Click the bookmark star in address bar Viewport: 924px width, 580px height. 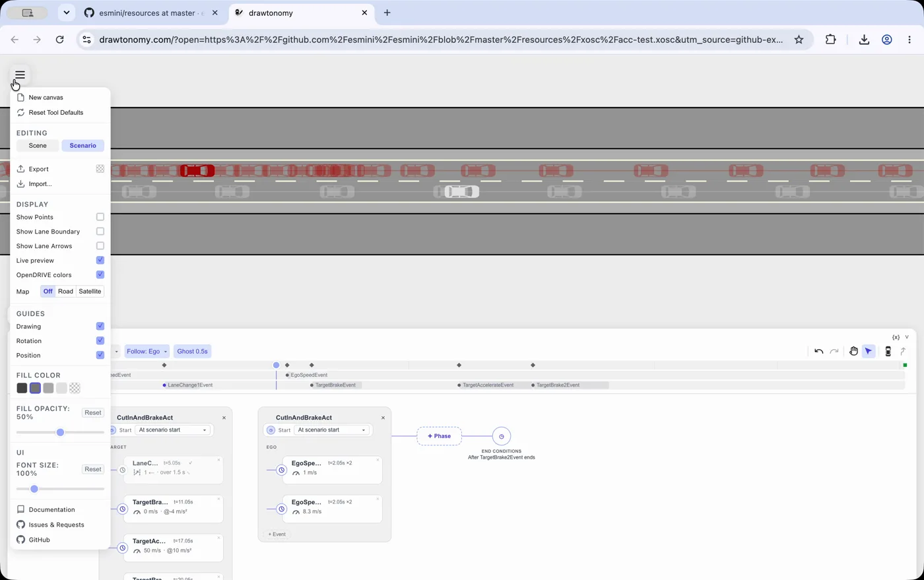point(799,40)
